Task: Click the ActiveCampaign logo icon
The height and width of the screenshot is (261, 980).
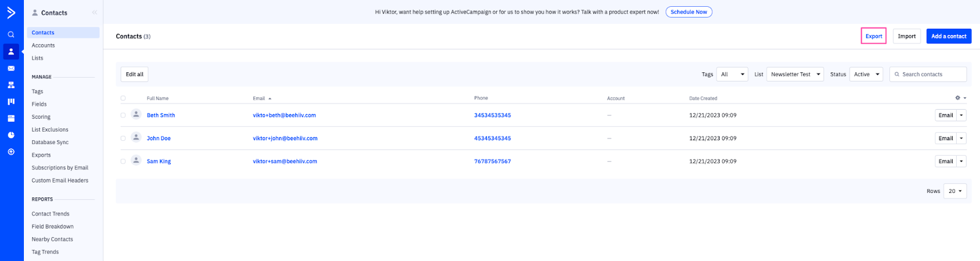Action: tap(11, 12)
